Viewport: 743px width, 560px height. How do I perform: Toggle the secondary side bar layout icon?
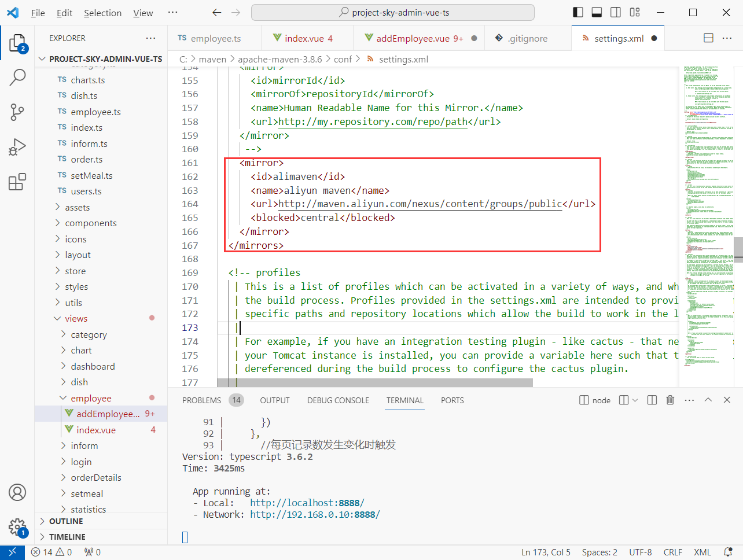point(616,12)
